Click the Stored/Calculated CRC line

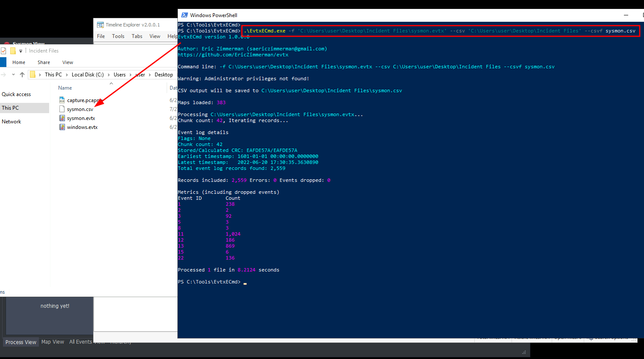click(238, 150)
